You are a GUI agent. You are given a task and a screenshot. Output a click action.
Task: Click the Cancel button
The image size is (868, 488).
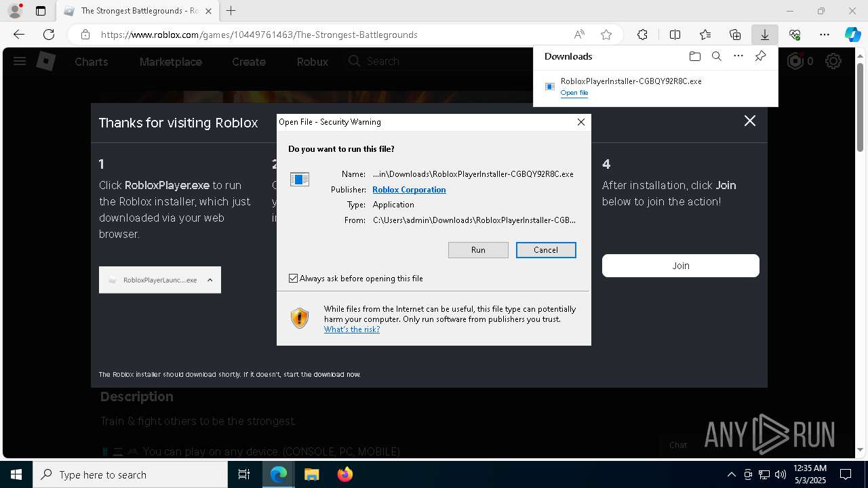pyautogui.click(x=546, y=250)
